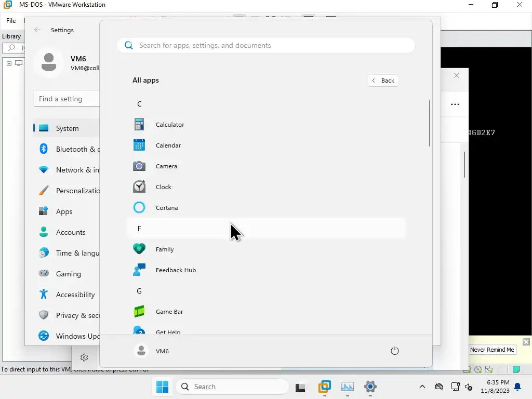The image size is (532, 399).
Task: Select System in Settings sidebar
Action: (66, 128)
